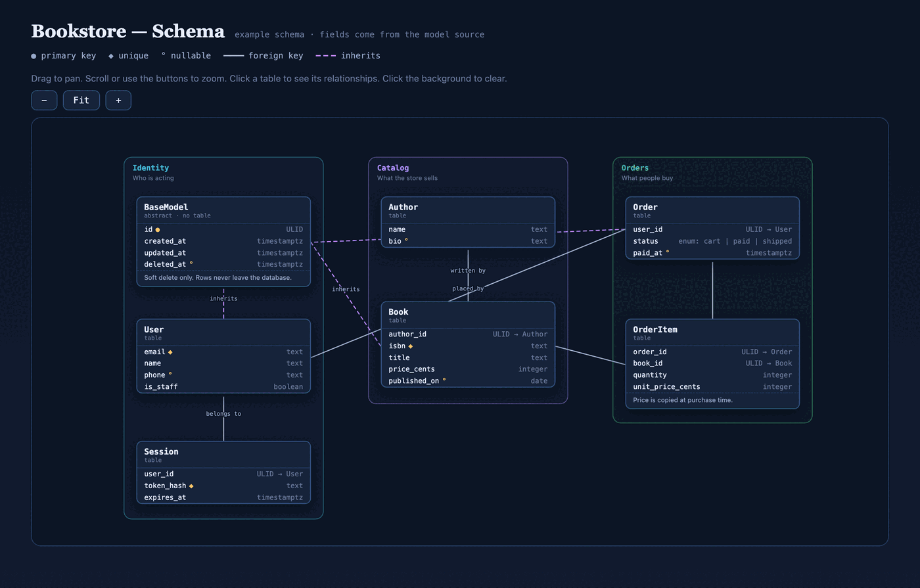Viewport: 920px width, 588px height.
Task: Click the Fit button
Action: coord(81,101)
